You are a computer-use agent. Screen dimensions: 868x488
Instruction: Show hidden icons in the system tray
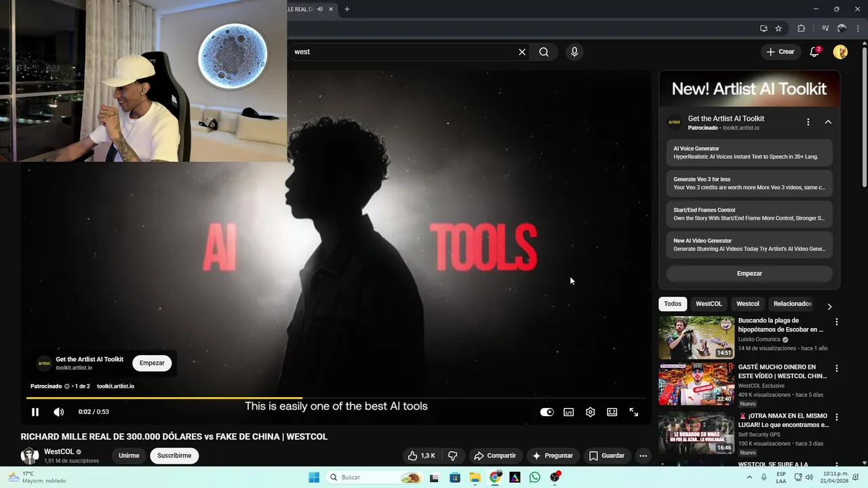click(749, 477)
